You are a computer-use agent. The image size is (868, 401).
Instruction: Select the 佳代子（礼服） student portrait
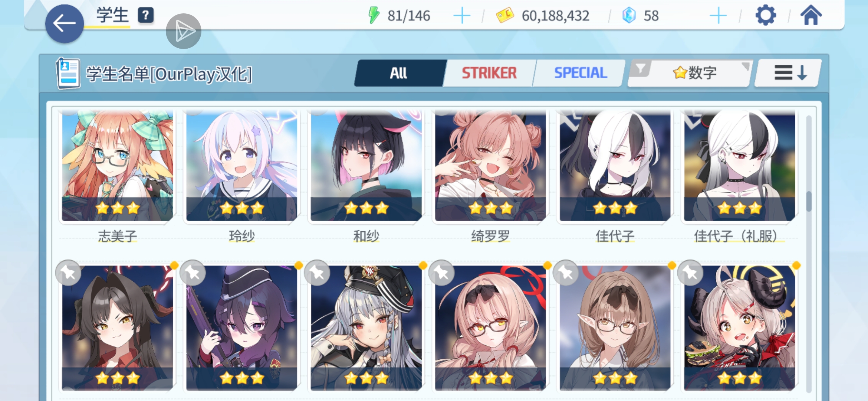(739, 165)
